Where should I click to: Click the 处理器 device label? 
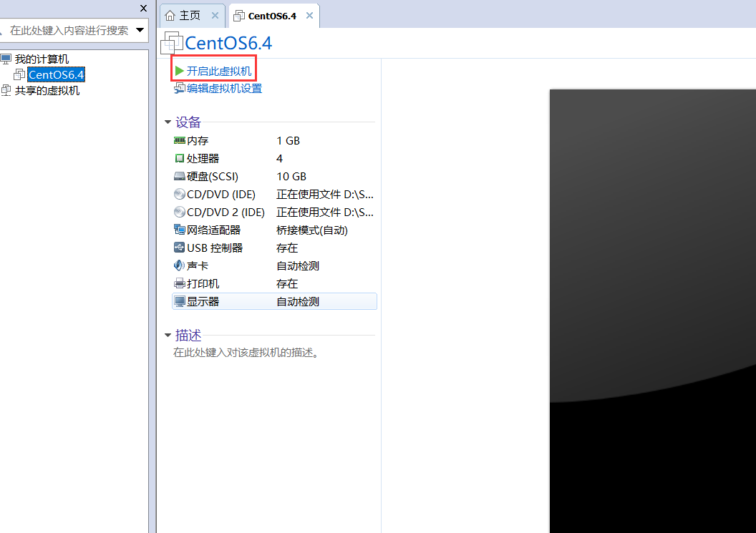tap(203, 158)
